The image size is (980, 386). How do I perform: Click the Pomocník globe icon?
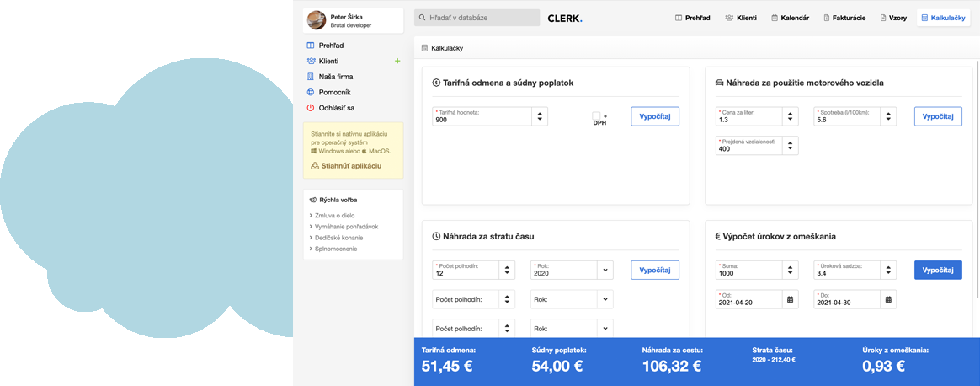pyautogui.click(x=311, y=92)
